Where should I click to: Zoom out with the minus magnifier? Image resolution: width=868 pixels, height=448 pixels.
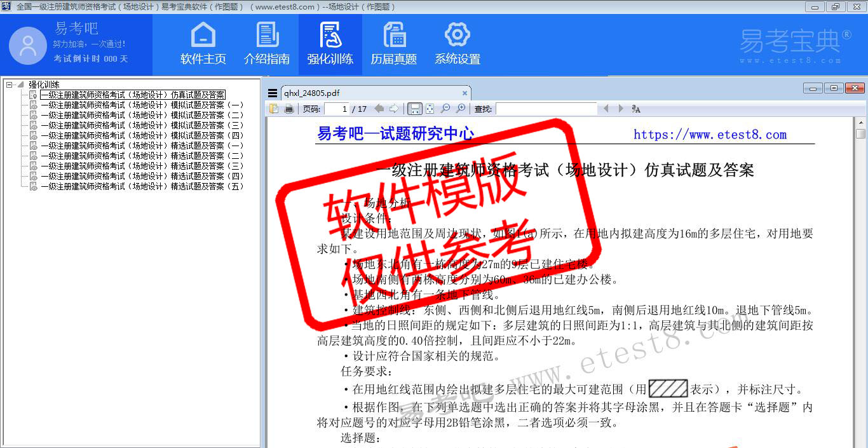point(445,109)
